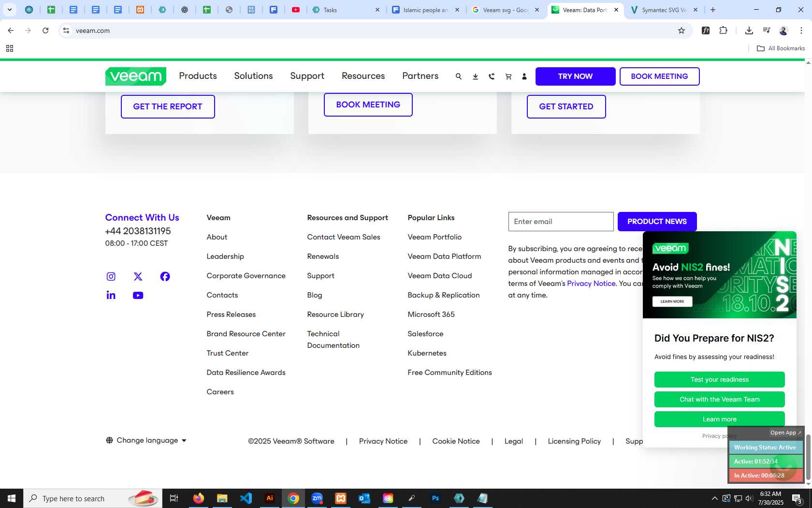Open the Resources menu
Image resolution: width=812 pixels, height=508 pixels.
pyautogui.click(x=363, y=76)
